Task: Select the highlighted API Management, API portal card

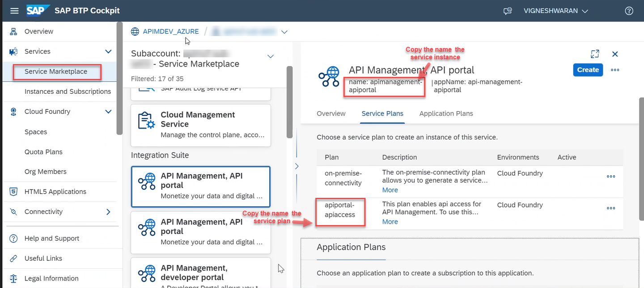Action: [201, 187]
